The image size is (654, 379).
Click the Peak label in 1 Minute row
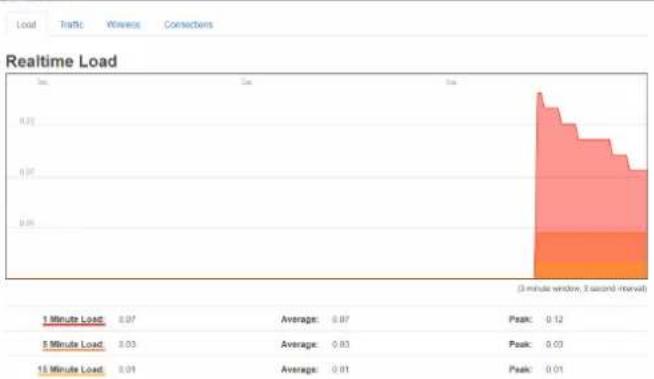click(520, 319)
